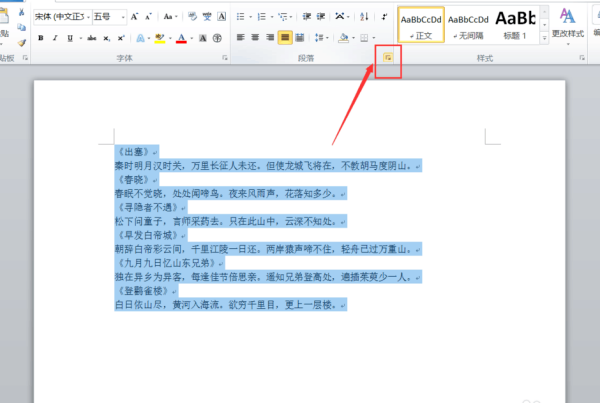The width and height of the screenshot is (600, 403).
Task: Click the red font color button
Action: [x=181, y=38]
